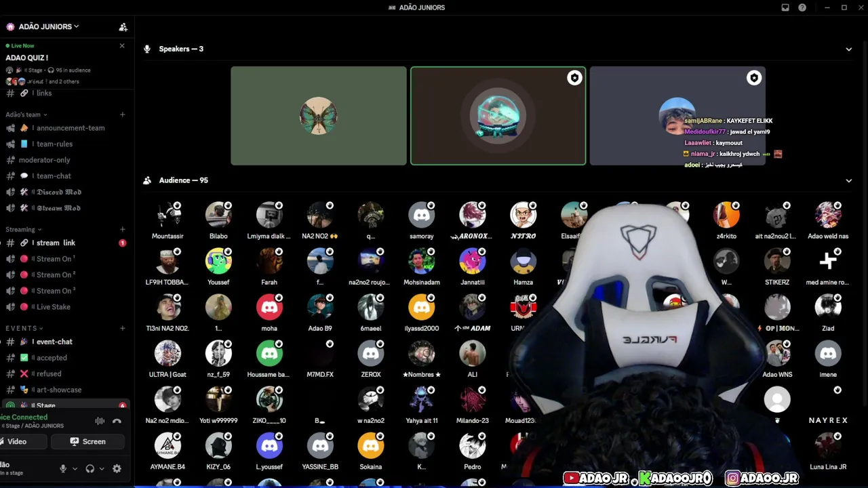Open User Settings gear icon
The image size is (868, 488).
point(117,468)
